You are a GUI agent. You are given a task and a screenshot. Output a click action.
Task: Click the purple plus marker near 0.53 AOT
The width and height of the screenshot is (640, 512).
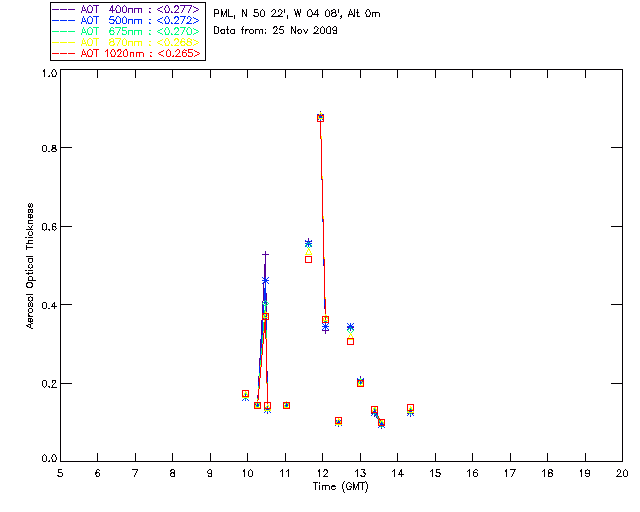coord(265,255)
